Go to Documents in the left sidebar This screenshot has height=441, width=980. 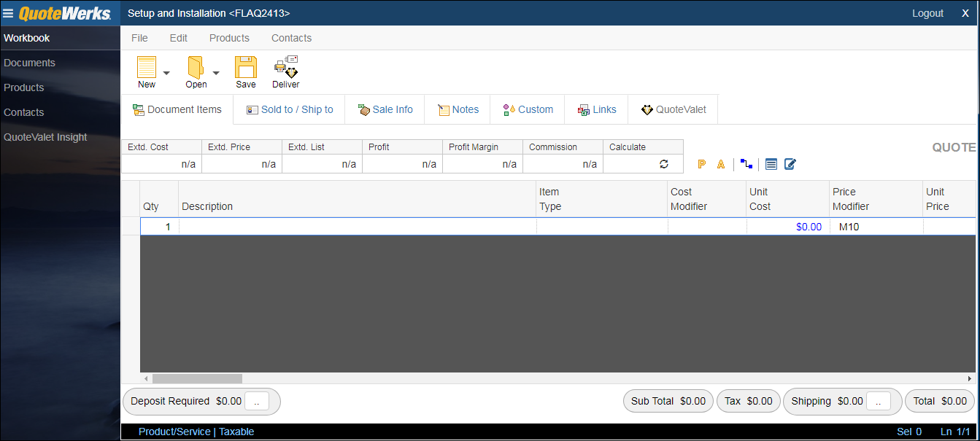29,63
